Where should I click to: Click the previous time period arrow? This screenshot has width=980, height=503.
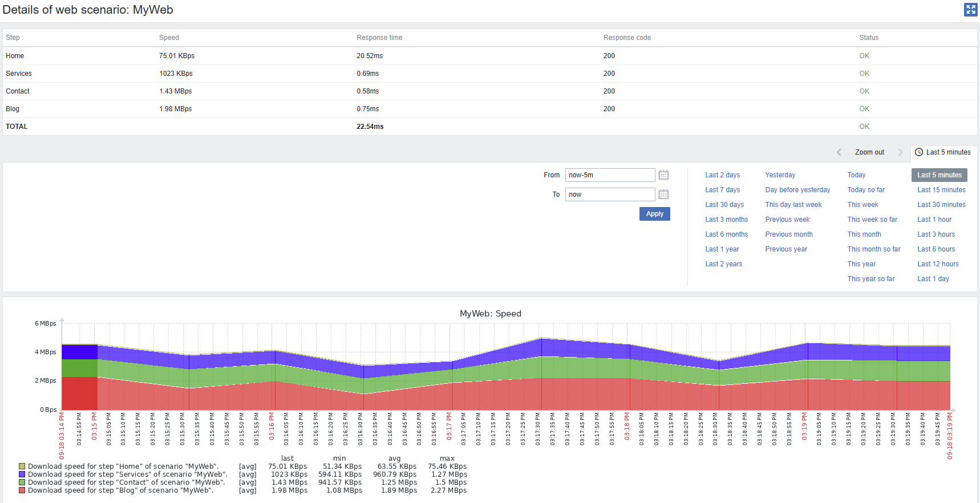pyautogui.click(x=839, y=152)
